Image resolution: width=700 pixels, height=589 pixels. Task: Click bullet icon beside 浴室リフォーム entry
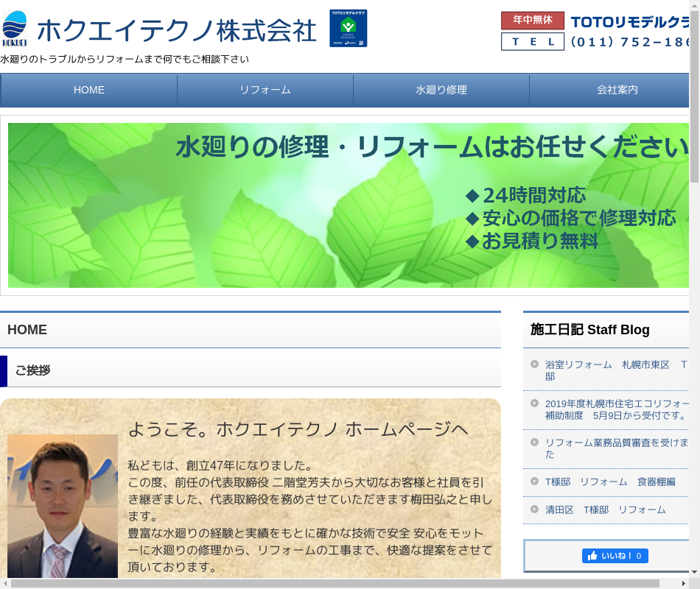point(534,364)
